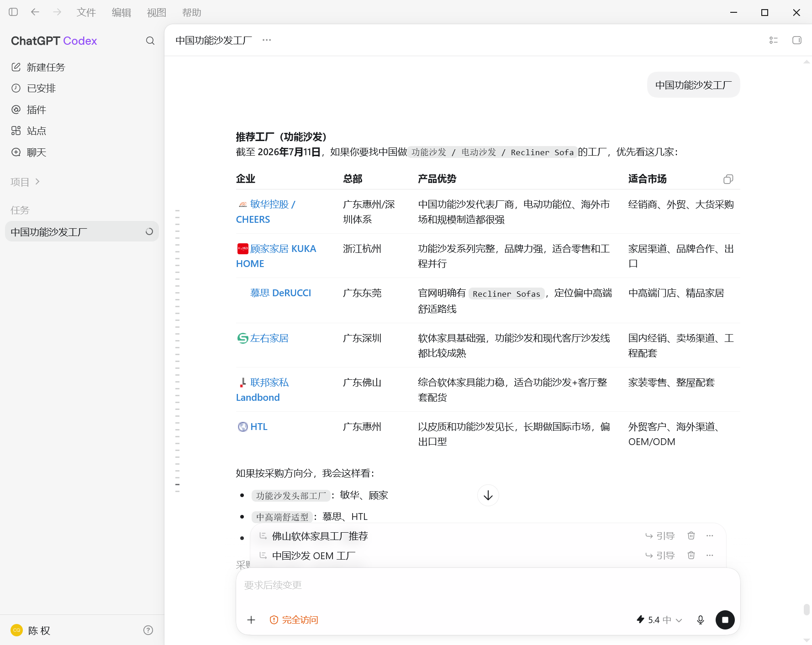The width and height of the screenshot is (812, 645).
Task: Click the help question mark icon
Action: [148, 630]
